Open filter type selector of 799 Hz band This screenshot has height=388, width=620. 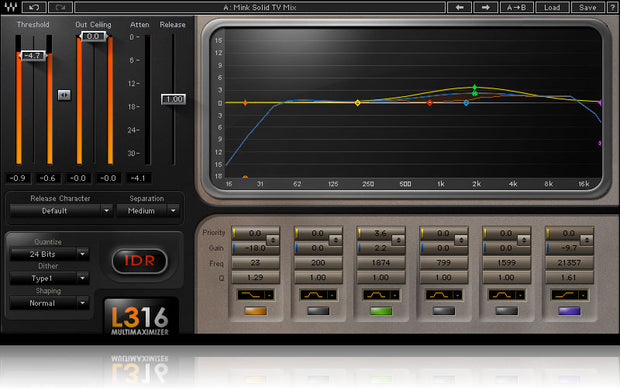point(444,295)
